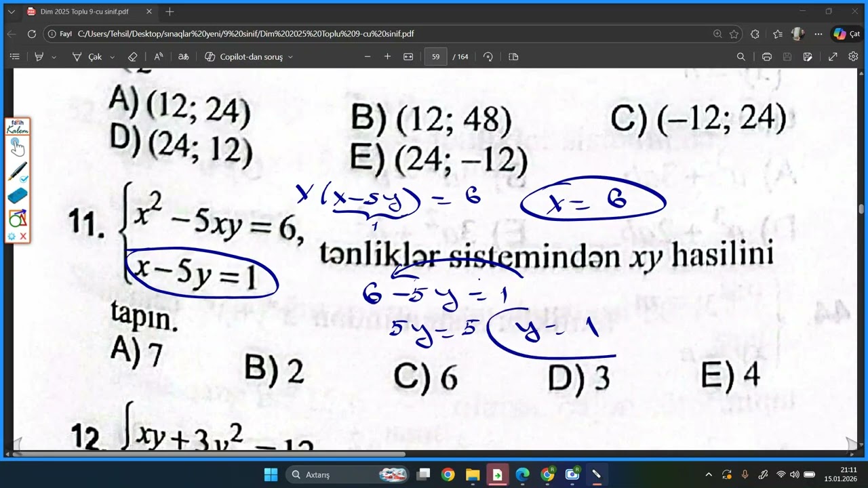Reload the PDF page
Viewport: 868px width, 488px height.
click(x=32, y=34)
